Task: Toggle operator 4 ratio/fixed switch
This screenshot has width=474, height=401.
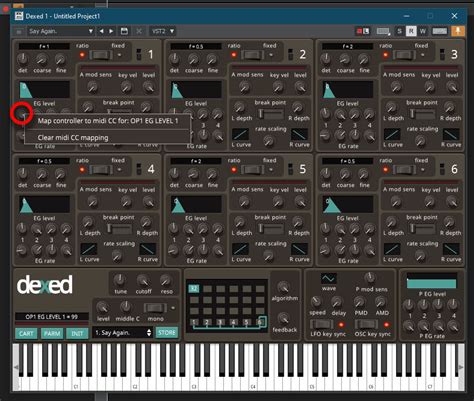Action: [101, 170]
